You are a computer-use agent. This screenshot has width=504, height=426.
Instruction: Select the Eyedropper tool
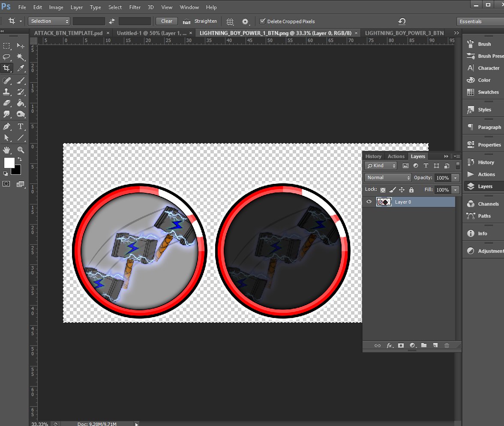coord(21,68)
